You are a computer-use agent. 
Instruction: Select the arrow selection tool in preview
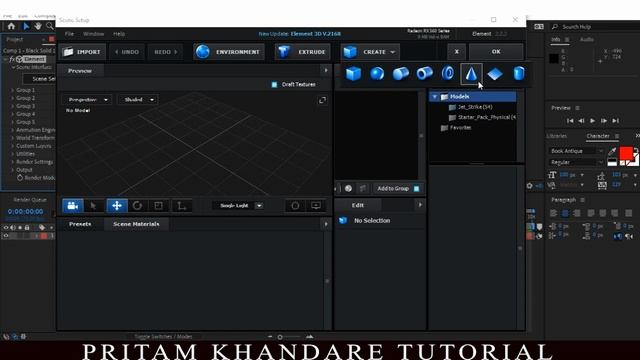coord(93,206)
